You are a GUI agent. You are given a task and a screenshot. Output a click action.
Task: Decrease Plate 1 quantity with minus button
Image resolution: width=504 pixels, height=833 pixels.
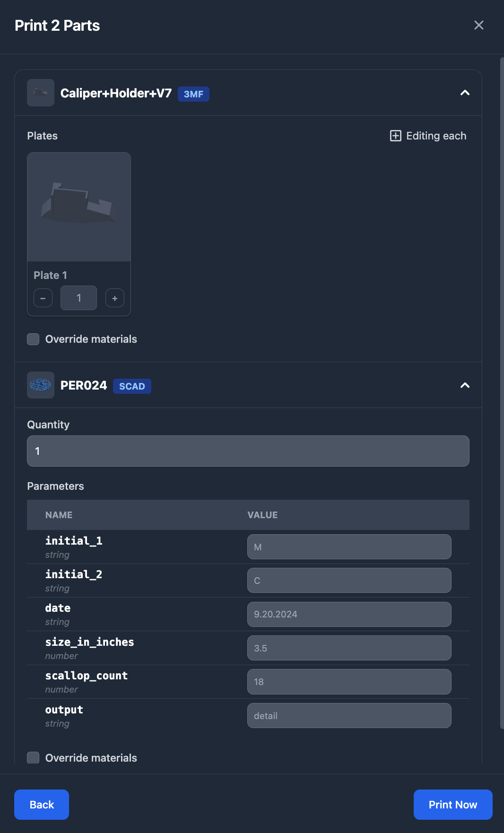click(43, 298)
